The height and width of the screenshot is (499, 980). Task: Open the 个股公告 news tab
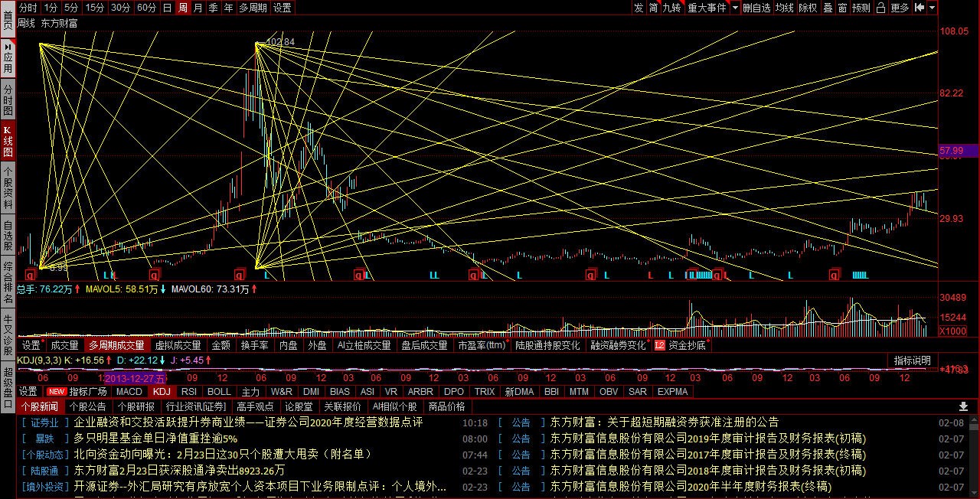point(87,406)
